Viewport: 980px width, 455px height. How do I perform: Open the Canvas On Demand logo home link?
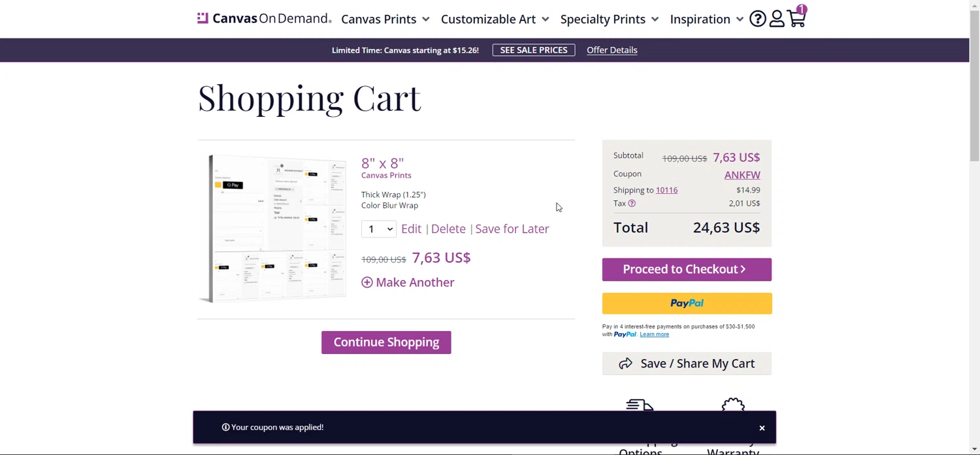[264, 18]
